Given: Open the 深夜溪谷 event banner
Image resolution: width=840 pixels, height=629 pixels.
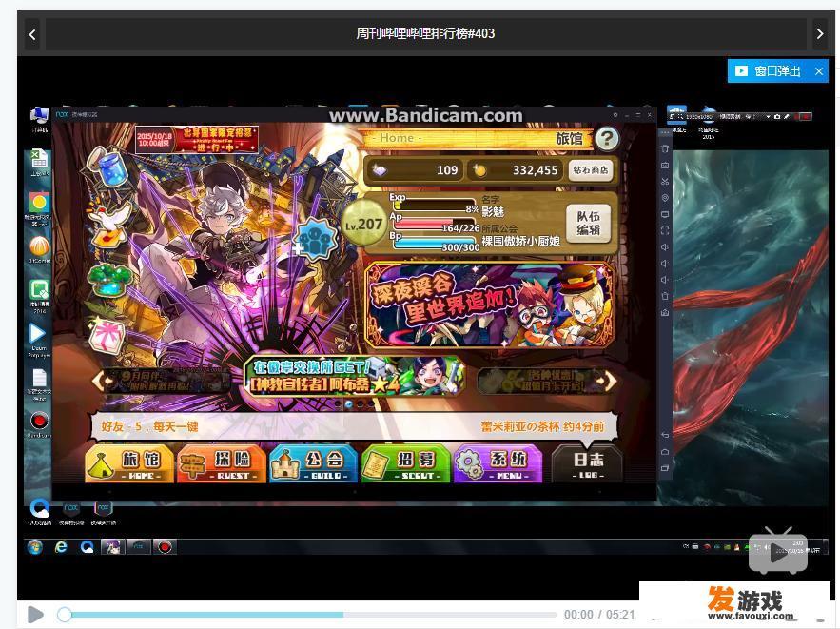Looking at the screenshot, I should pyautogui.click(x=489, y=305).
